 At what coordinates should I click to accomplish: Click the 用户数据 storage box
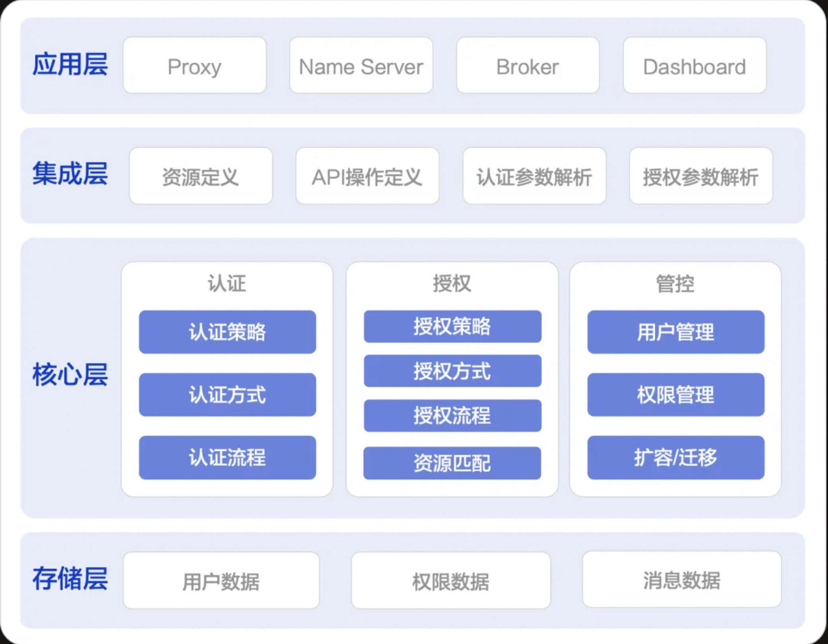[x=221, y=580]
